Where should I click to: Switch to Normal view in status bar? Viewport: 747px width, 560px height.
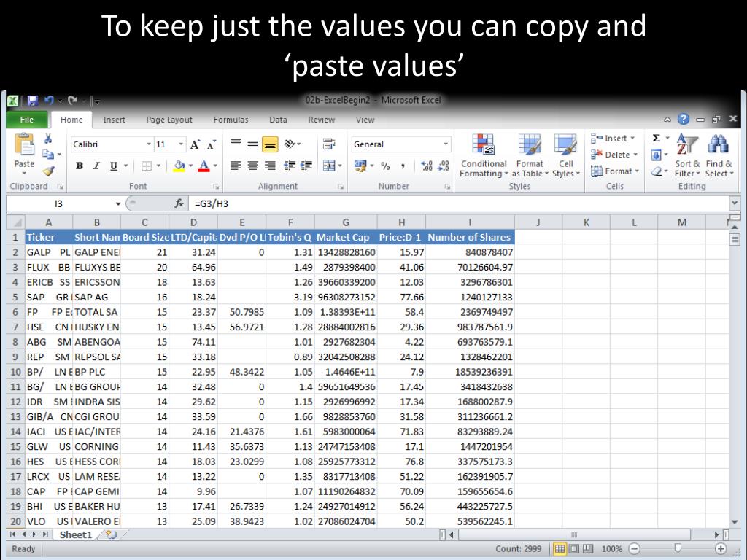point(560,548)
